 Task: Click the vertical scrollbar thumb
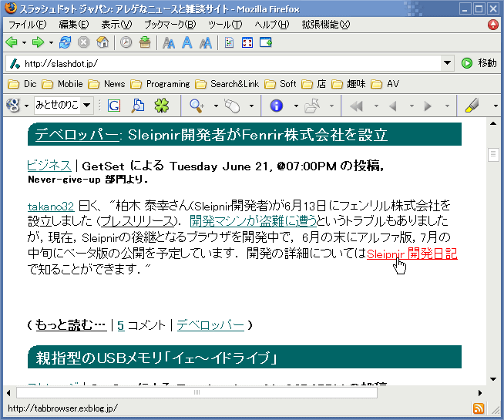[493, 155]
